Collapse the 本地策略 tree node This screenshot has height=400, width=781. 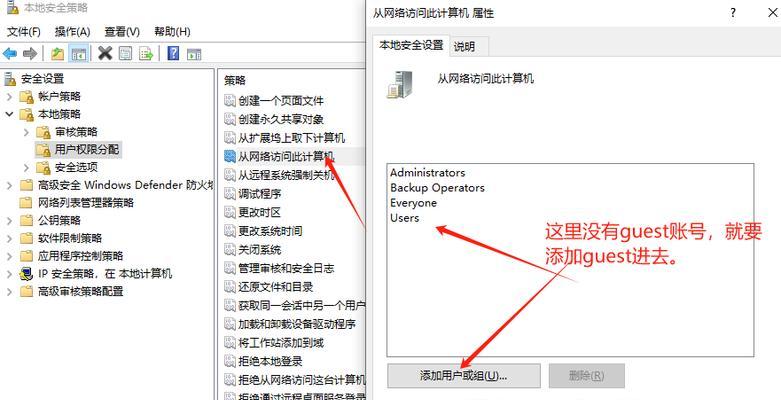click(x=9, y=114)
